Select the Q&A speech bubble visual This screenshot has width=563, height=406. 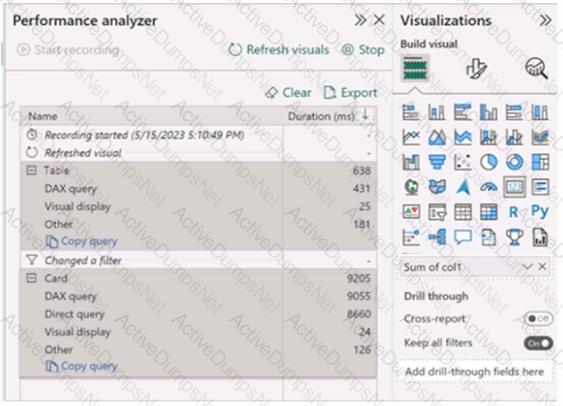click(x=463, y=237)
